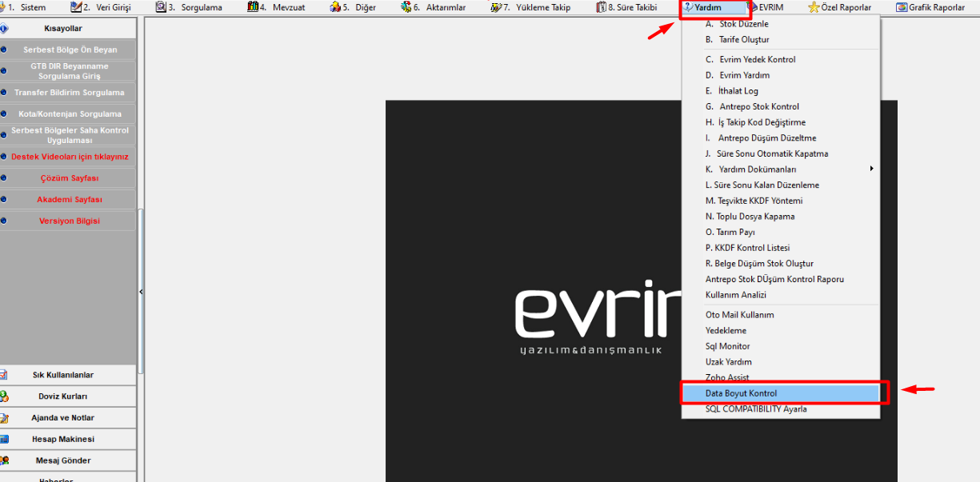Expand the Yardım Dokümanları submenu
The width and height of the screenshot is (980, 482).
click(x=781, y=169)
